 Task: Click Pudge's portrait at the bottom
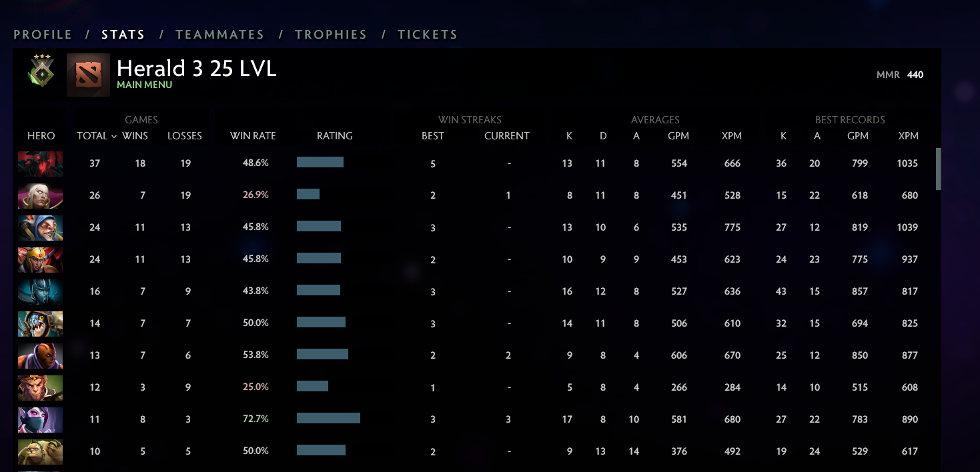(x=40, y=451)
